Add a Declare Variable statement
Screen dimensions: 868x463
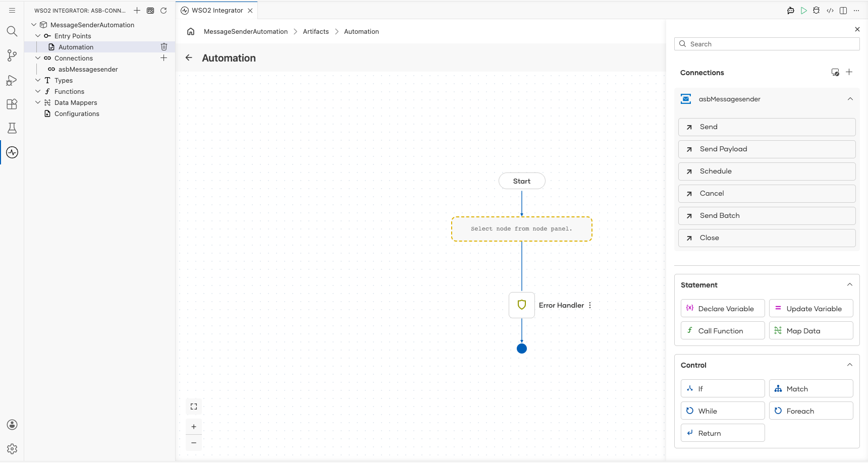723,309
